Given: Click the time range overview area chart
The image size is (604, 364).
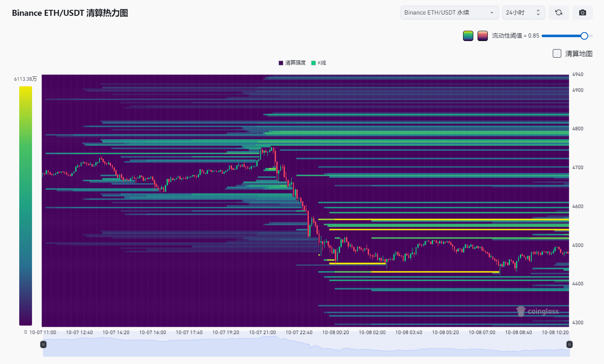Looking at the screenshot, I should click(306, 347).
